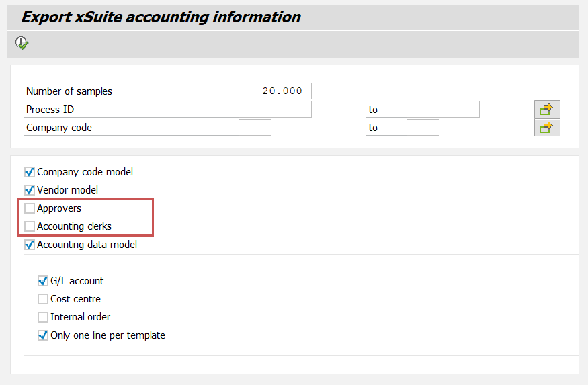The height and width of the screenshot is (385, 588).
Task: Open multiple selection for Company code
Action: (x=547, y=127)
